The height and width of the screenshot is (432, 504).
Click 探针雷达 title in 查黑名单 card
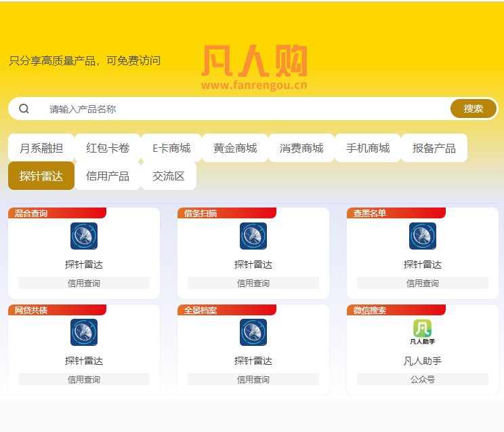click(x=423, y=264)
